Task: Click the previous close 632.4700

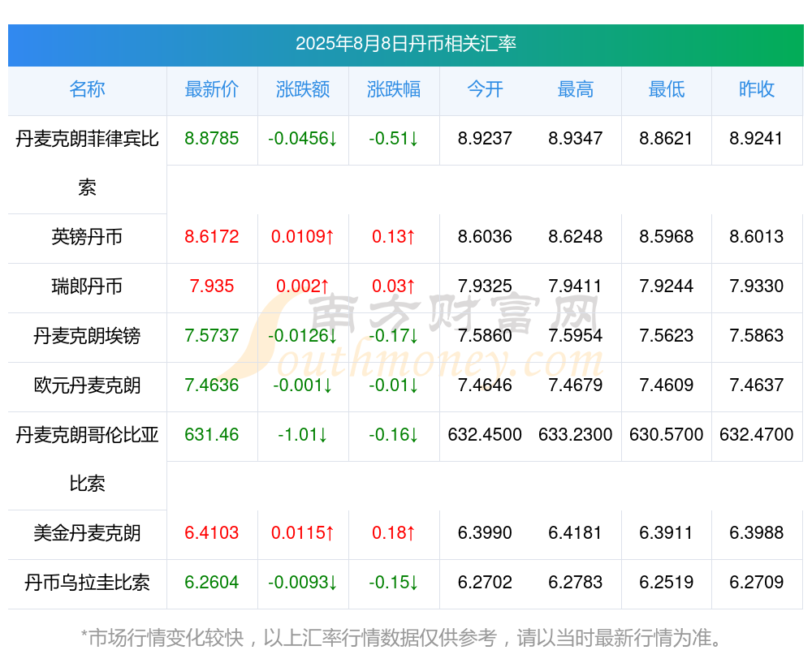Action: (x=757, y=435)
